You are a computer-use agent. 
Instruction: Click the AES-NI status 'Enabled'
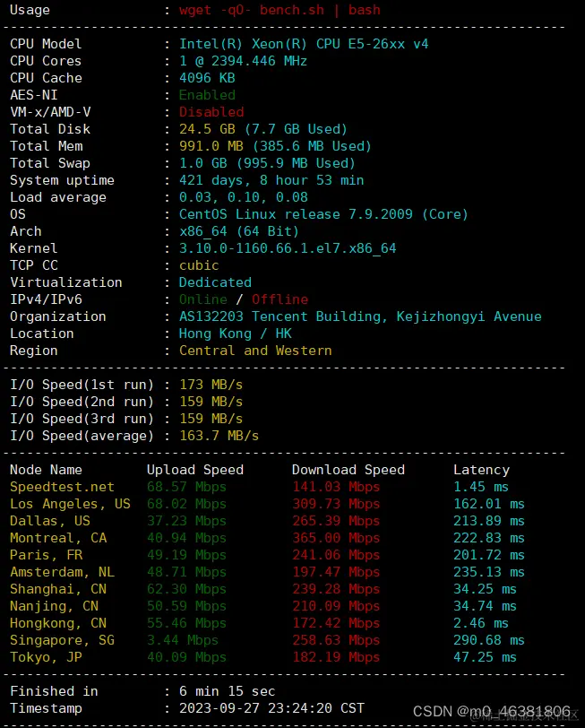pyautogui.click(x=207, y=95)
